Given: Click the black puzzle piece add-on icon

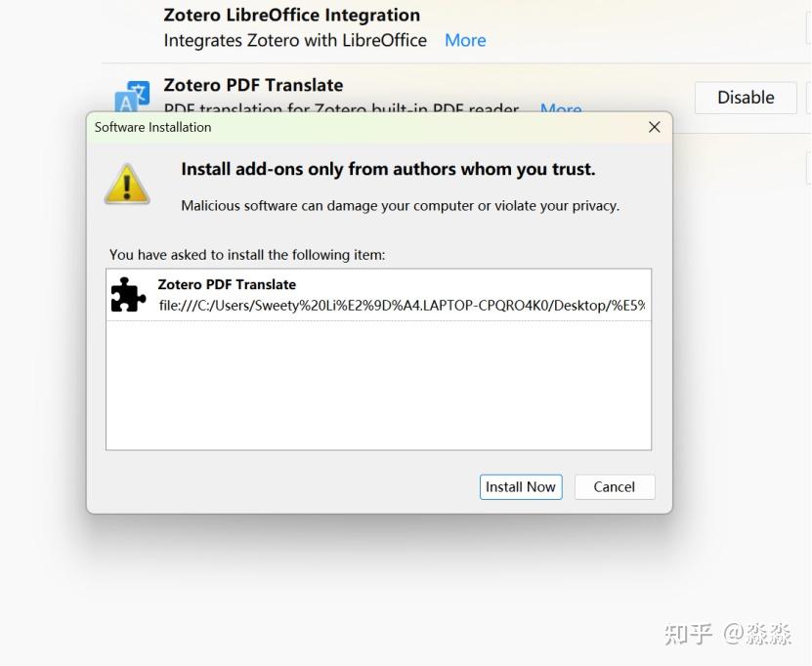Looking at the screenshot, I should click(x=128, y=295).
